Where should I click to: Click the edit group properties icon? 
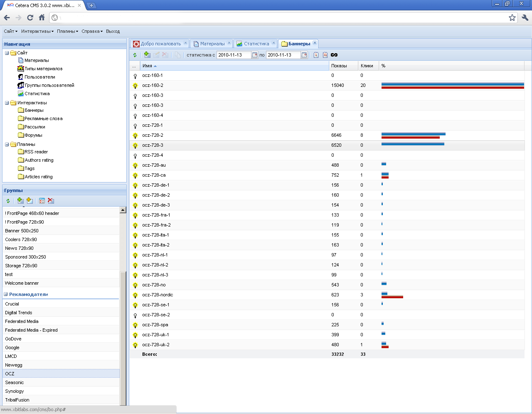coord(42,201)
